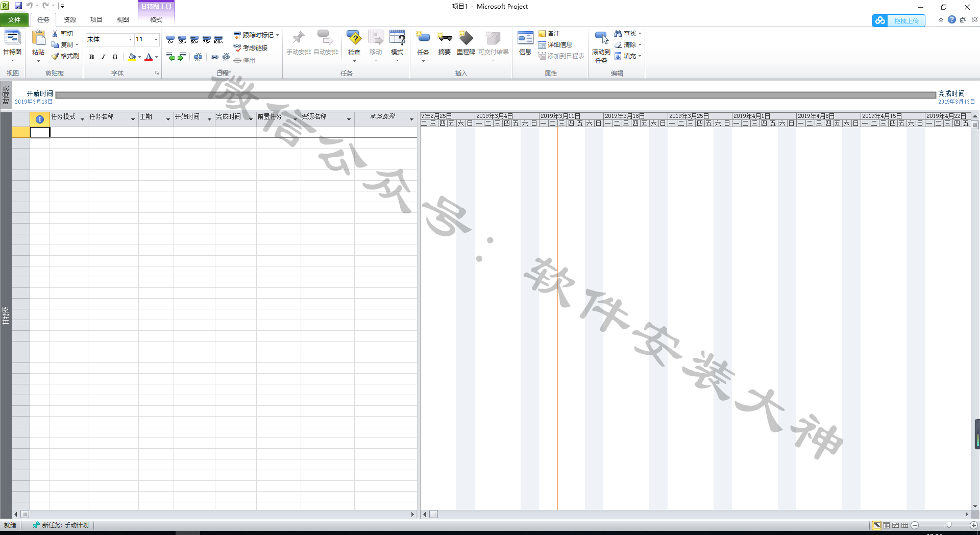Open the font name 宋体 dropdown
This screenshot has width=980, height=535.
click(x=130, y=39)
